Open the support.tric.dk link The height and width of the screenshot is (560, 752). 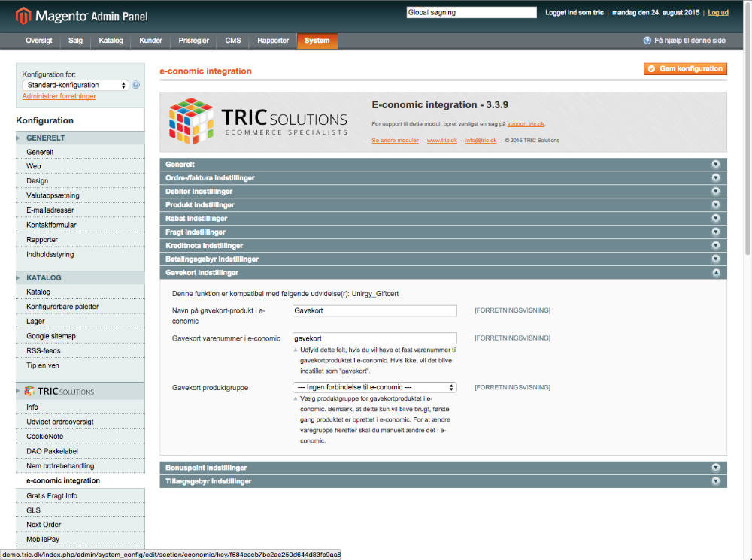(x=526, y=125)
